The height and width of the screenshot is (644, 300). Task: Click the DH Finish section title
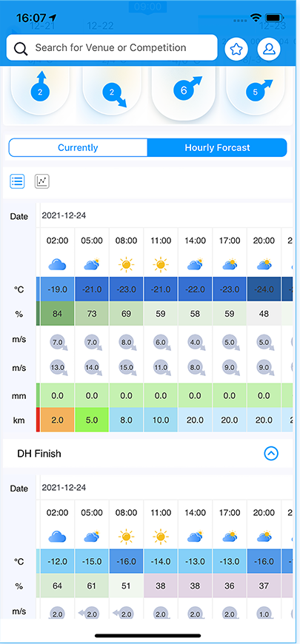coord(39,454)
